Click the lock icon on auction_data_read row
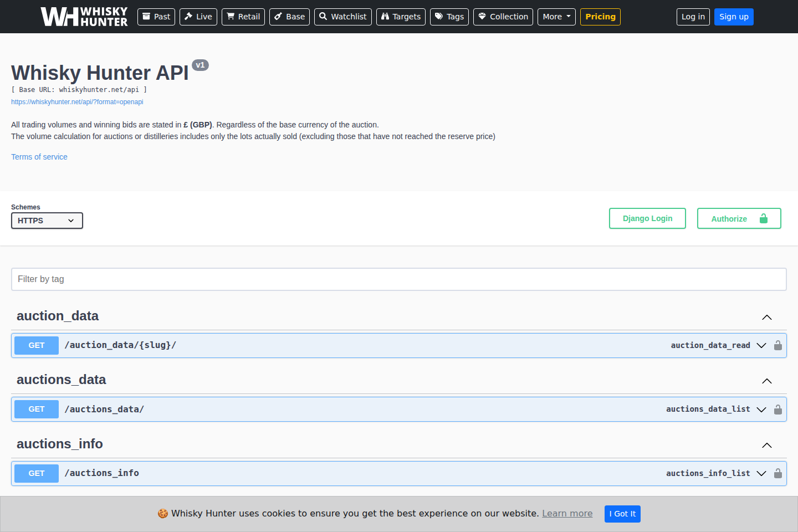Screen dimensions: 798x532 (777, 345)
